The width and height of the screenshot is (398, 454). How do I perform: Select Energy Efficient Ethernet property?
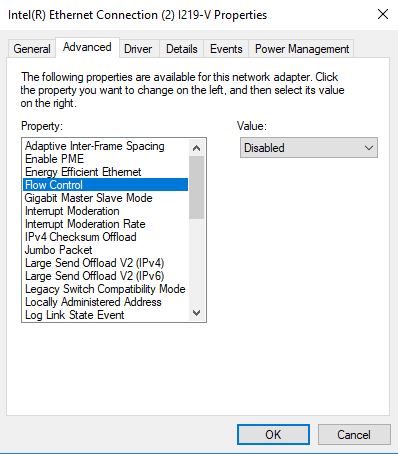[105, 172]
